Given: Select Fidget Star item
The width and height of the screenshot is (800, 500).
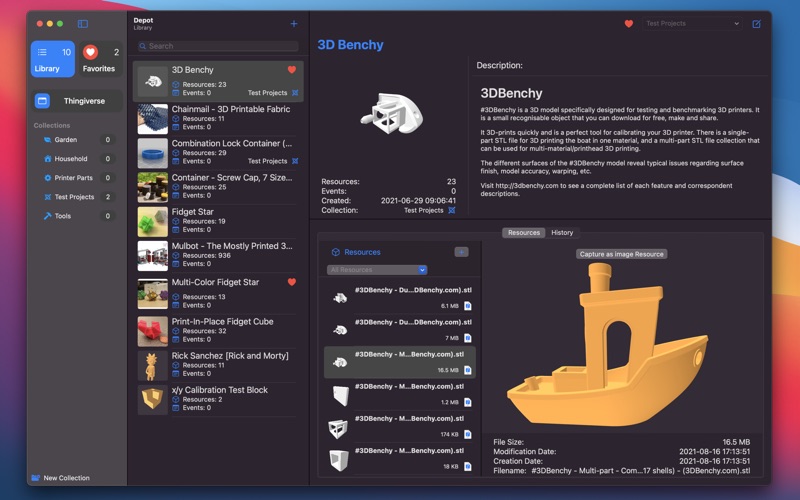Looking at the screenshot, I should (x=218, y=221).
